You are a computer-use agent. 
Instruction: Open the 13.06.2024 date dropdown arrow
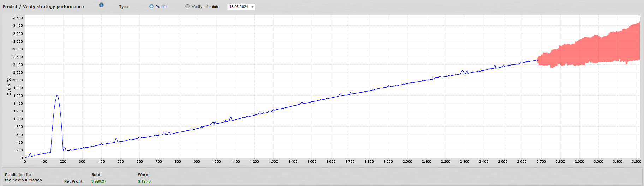tap(252, 7)
